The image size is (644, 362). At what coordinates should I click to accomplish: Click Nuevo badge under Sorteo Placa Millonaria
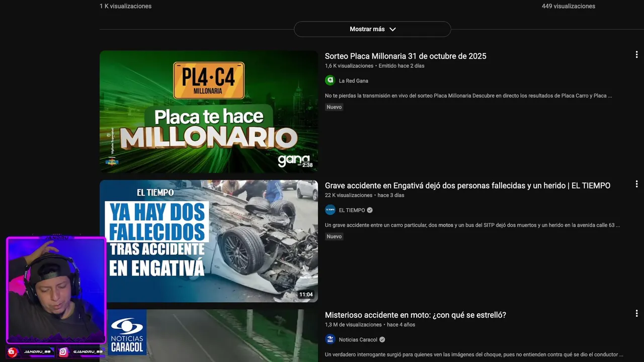click(334, 107)
